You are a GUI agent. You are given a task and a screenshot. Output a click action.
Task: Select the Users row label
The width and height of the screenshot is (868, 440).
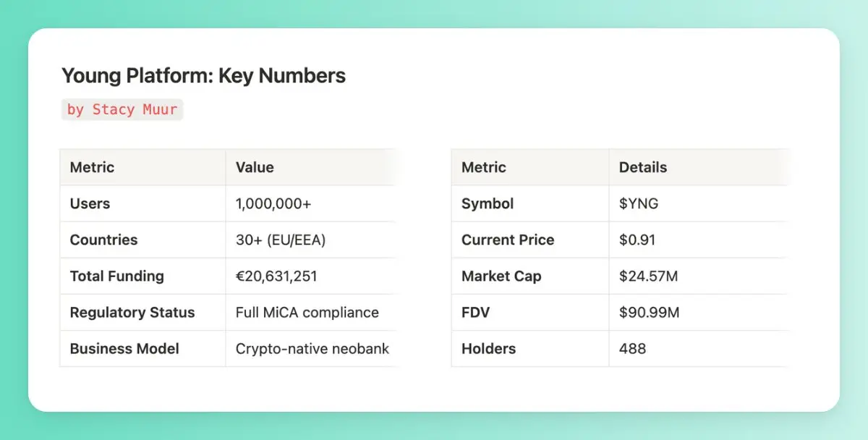(90, 203)
